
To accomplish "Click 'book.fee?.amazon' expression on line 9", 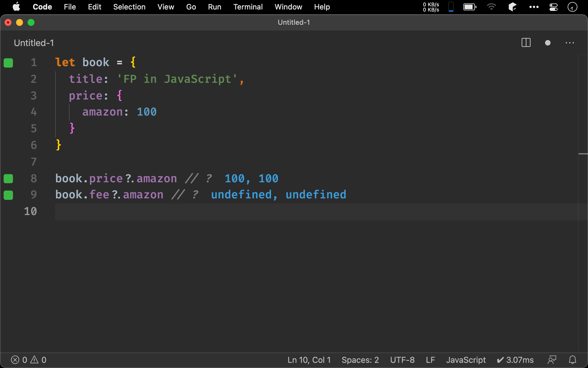I will (x=109, y=195).
